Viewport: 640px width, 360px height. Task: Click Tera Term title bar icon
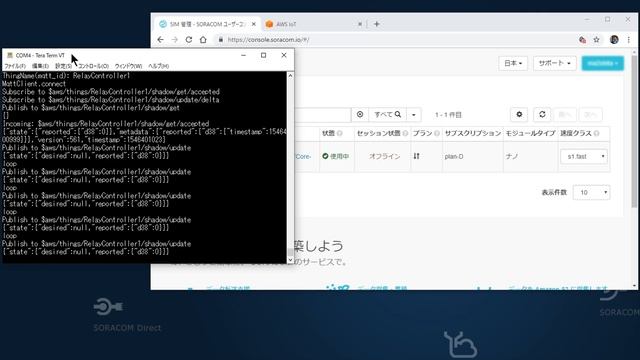coord(10,55)
